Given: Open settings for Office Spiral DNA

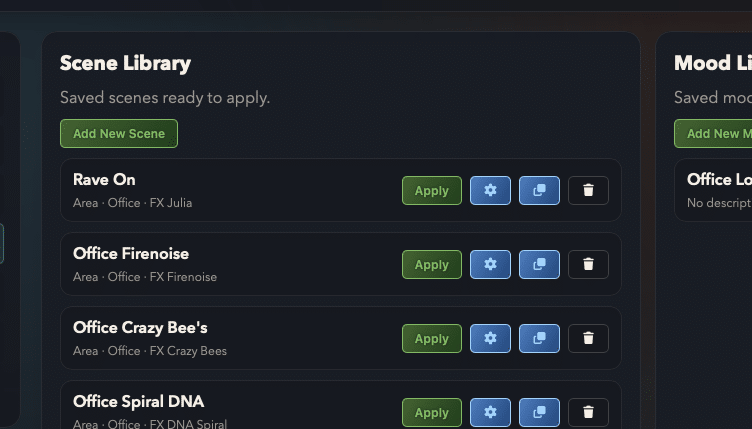Looking at the screenshot, I should pos(490,412).
